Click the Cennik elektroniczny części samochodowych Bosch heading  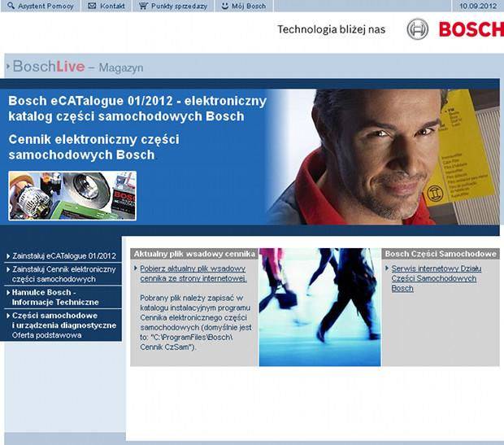pos(93,147)
